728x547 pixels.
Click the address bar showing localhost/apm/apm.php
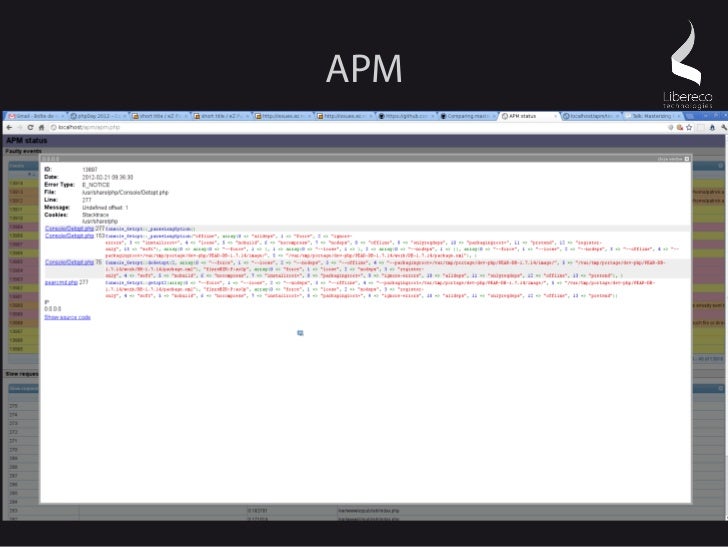(x=358, y=127)
